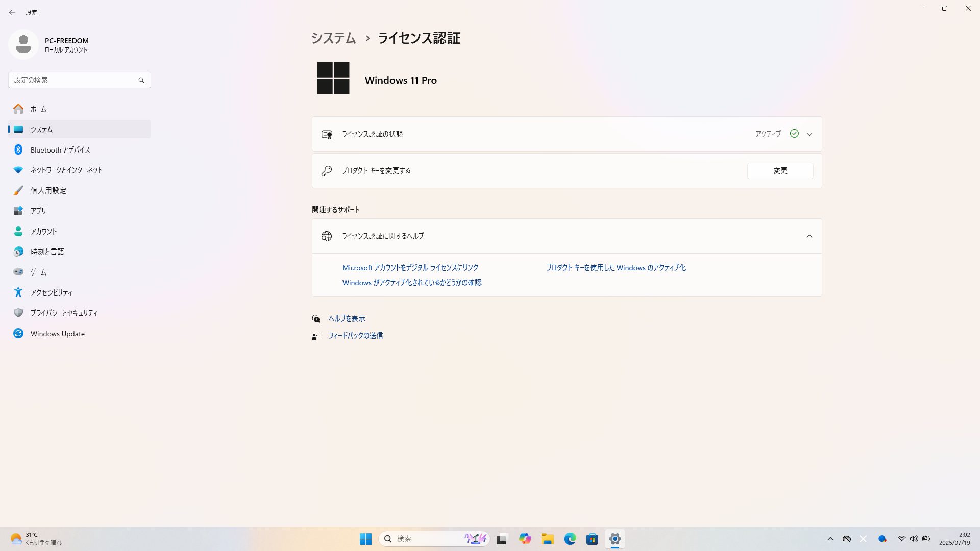Open the フィードバックの送信 link
Screen dimensions: 980x551
pos(355,336)
